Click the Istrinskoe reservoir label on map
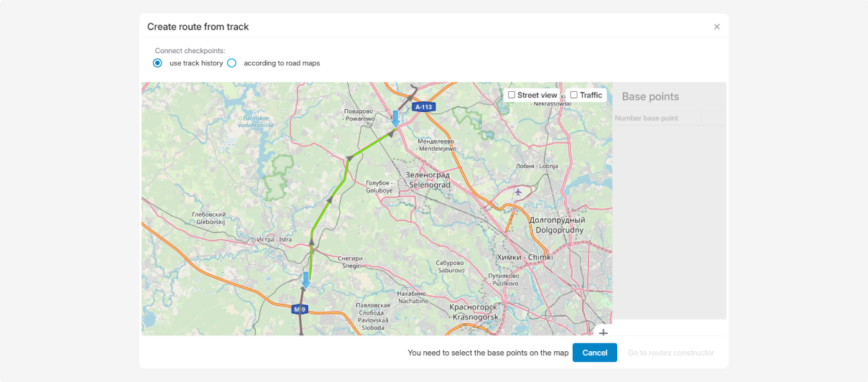 click(x=257, y=121)
